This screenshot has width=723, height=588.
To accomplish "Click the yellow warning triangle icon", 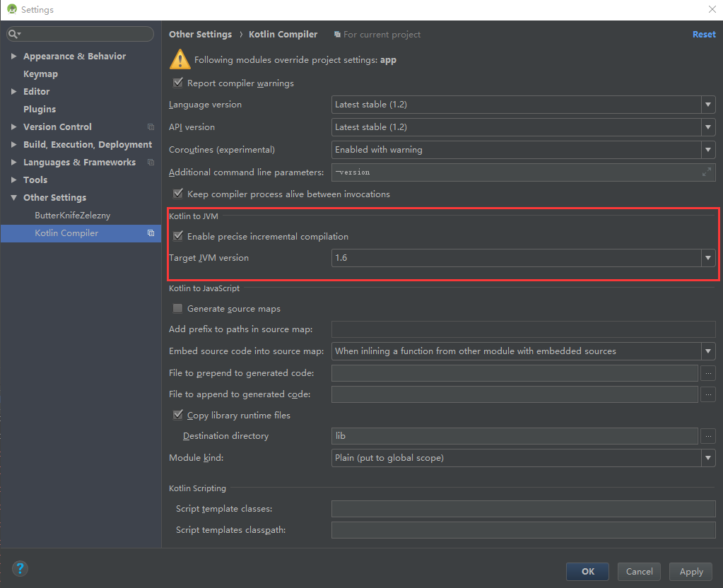I will point(180,59).
